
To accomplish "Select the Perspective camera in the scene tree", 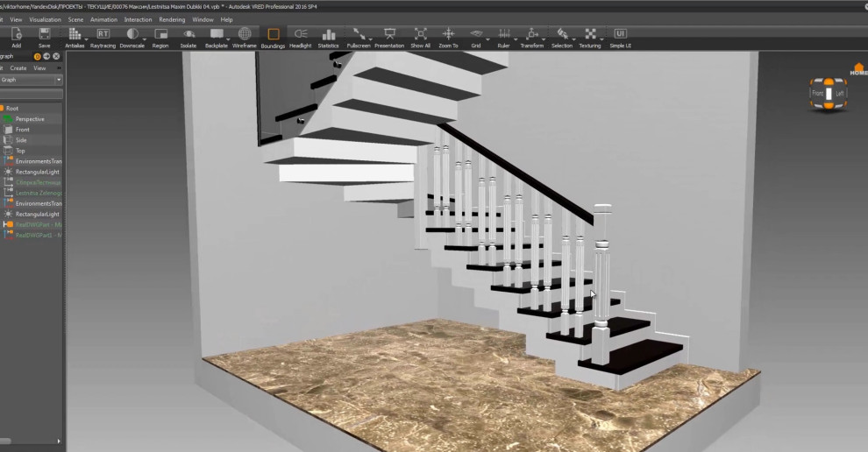I will point(30,119).
